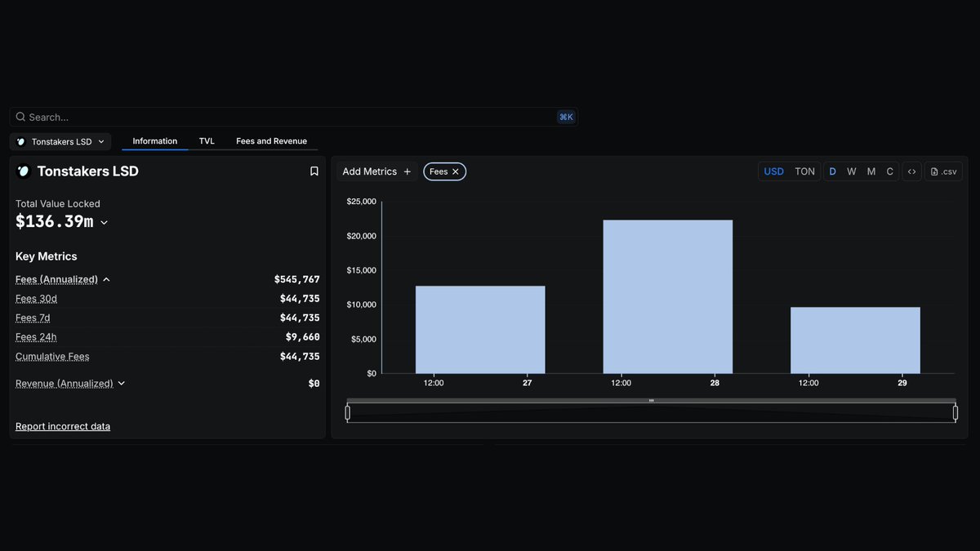Download chart data as .csv
Screen dimensions: 980x551
click(944, 171)
